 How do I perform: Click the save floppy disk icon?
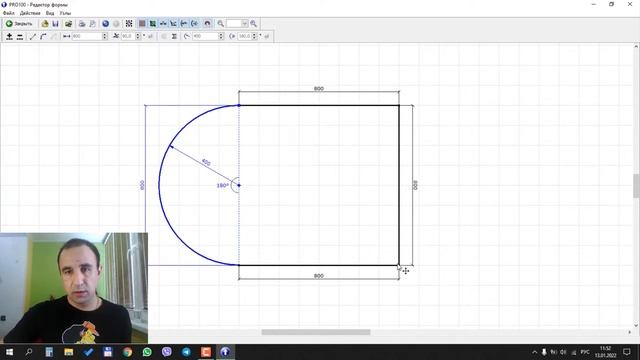pyautogui.click(x=56, y=24)
